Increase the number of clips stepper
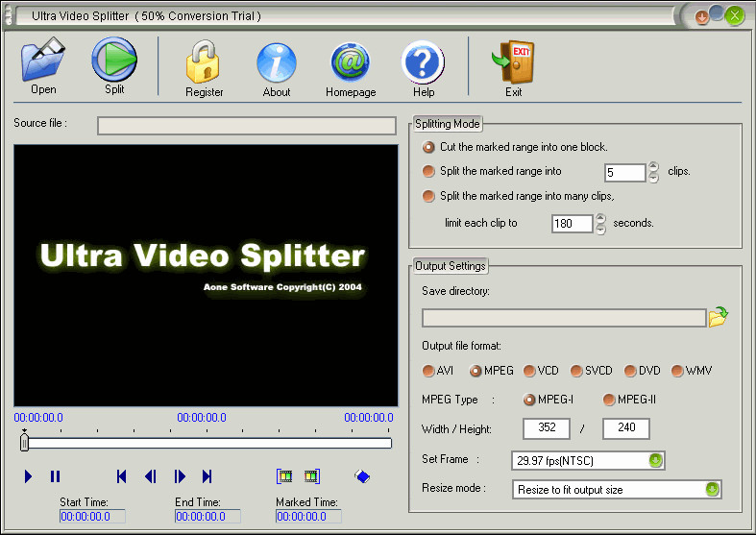Viewport: 756px width, 535px height. 653,167
